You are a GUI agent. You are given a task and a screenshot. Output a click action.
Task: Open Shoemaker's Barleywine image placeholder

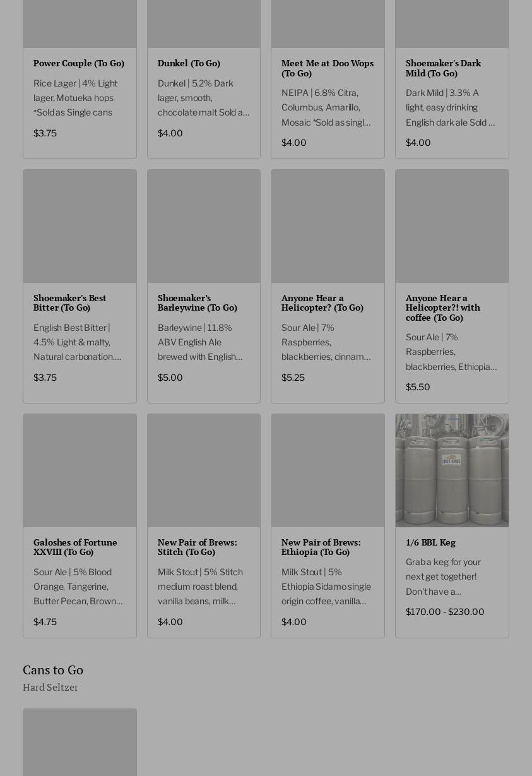[204, 226]
